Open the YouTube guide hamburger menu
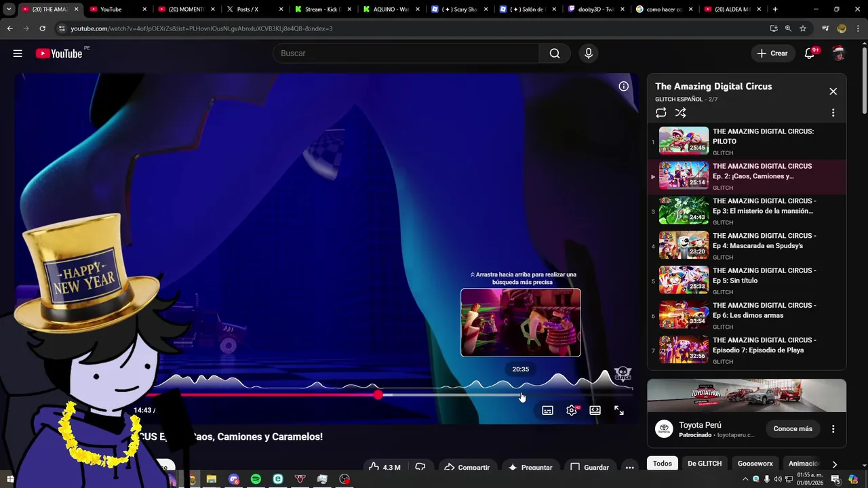 [18, 54]
